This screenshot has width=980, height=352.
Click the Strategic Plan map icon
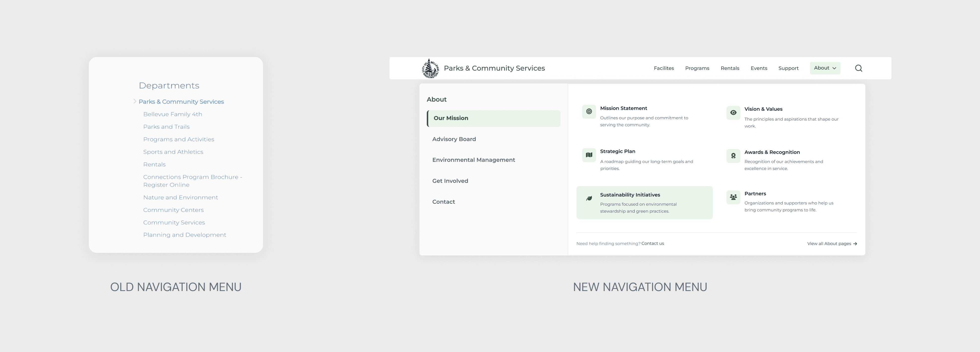[588, 155]
